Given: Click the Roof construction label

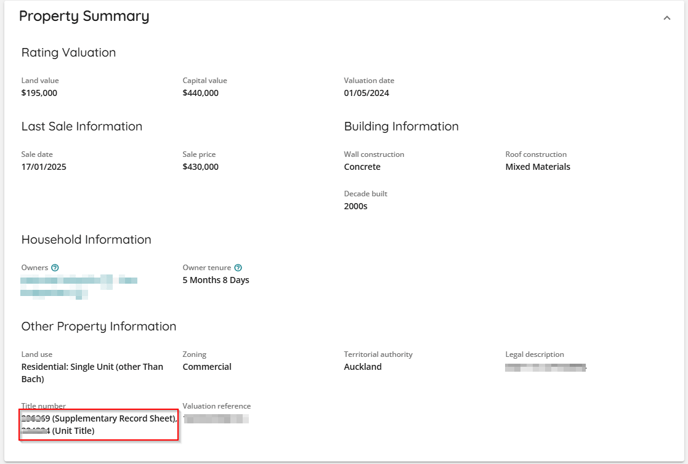Looking at the screenshot, I should coord(536,154).
